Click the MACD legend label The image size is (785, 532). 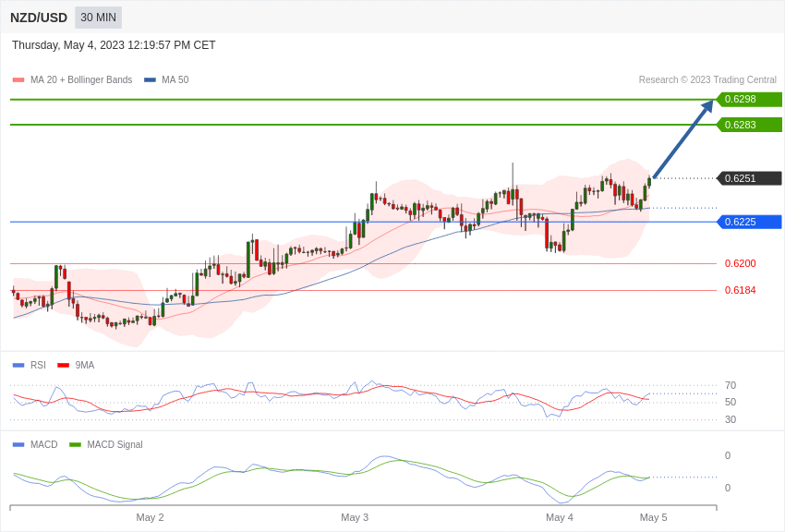(x=44, y=444)
